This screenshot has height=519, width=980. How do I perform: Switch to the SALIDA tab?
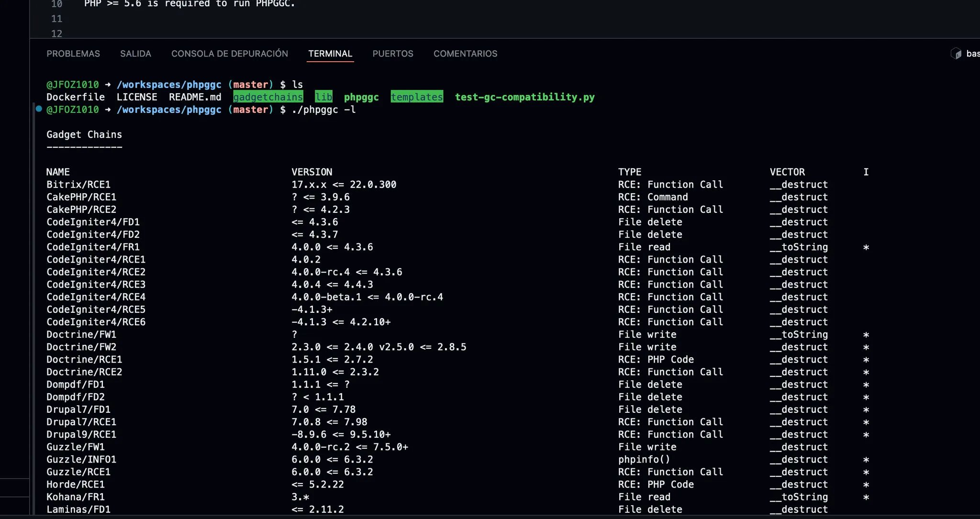click(x=135, y=54)
